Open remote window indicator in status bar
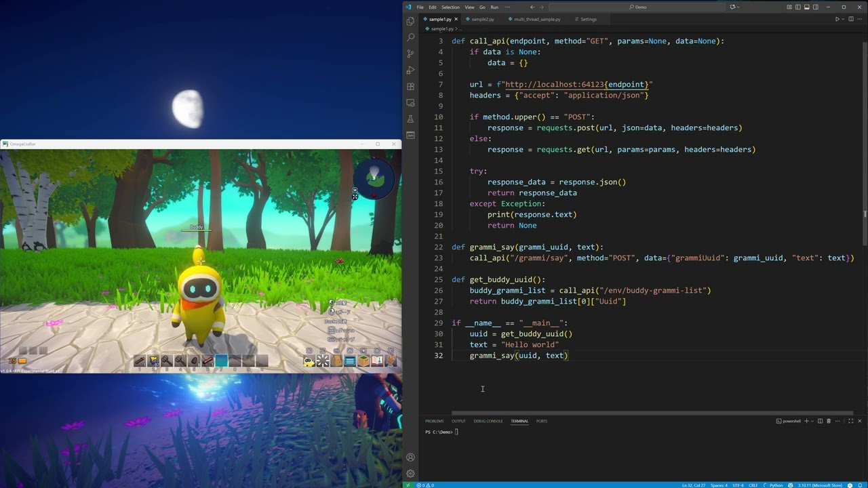This screenshot has height=488, width=868. point(408,485)
